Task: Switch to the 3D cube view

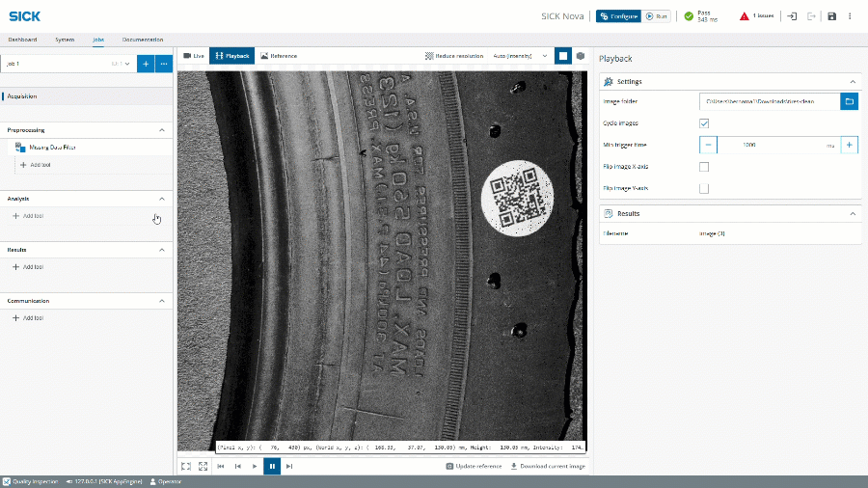Action: pos(581,56)
